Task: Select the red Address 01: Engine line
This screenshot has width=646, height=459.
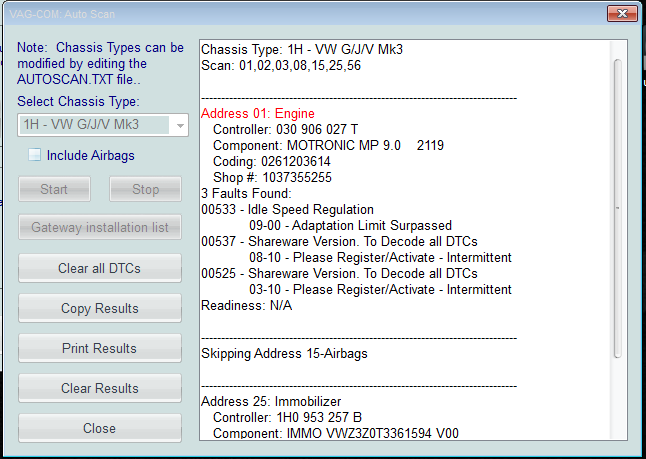Action: click(x=258, y=114)
